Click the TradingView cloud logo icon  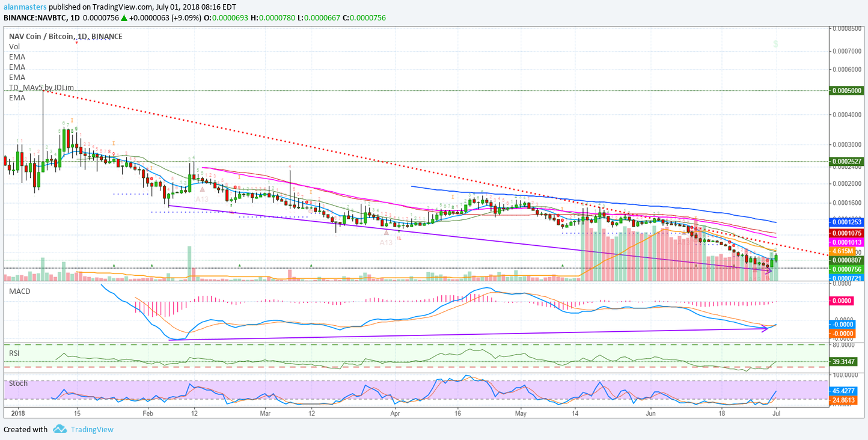click(x=60, y=429)
